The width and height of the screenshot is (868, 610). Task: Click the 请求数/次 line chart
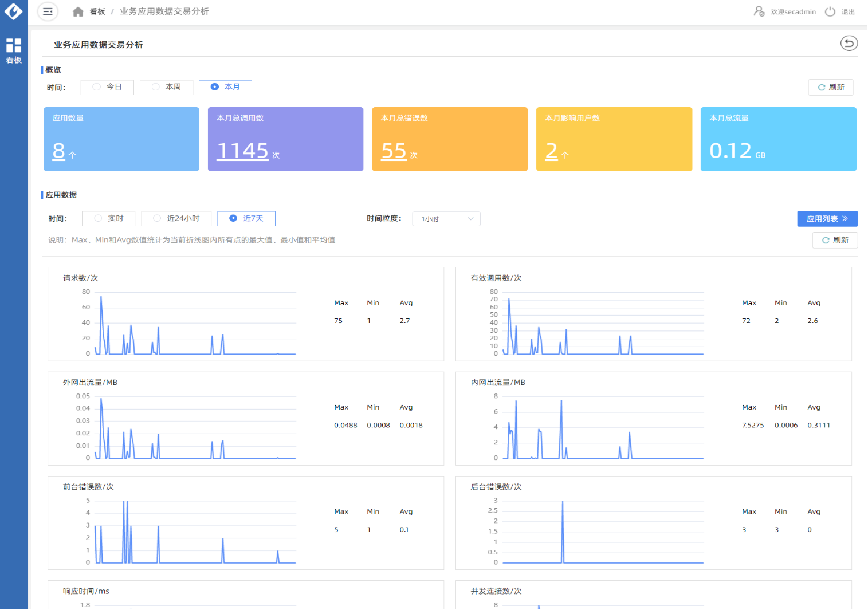pyautogui.click(x=195, y=324)
